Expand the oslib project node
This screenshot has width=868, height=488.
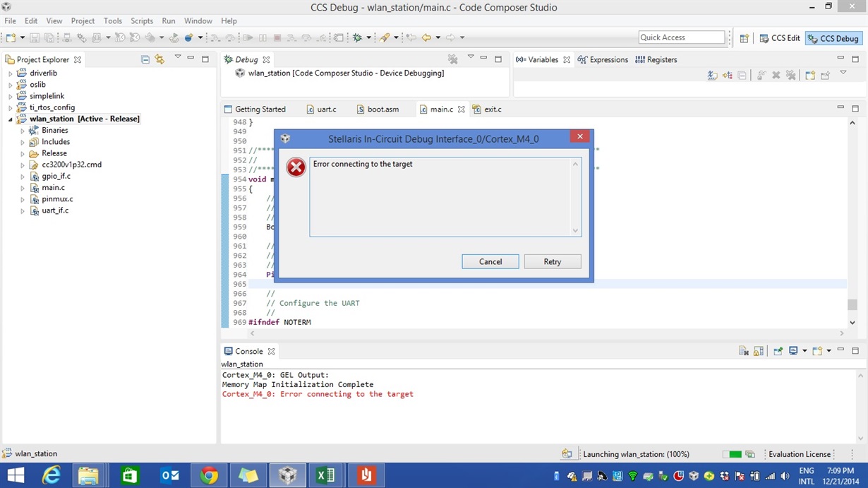10,85
